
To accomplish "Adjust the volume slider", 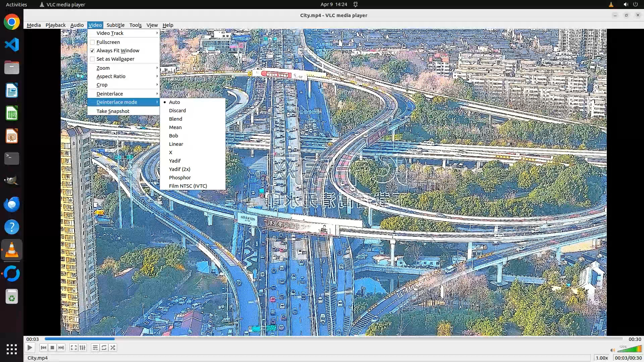I will [629, 349].
